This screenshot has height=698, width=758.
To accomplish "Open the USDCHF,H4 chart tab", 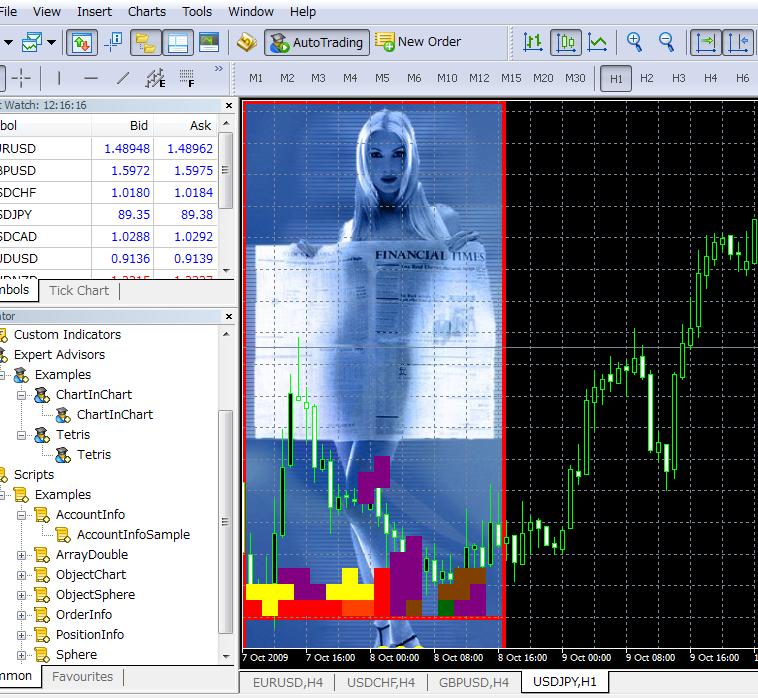I will pos(380,683).
